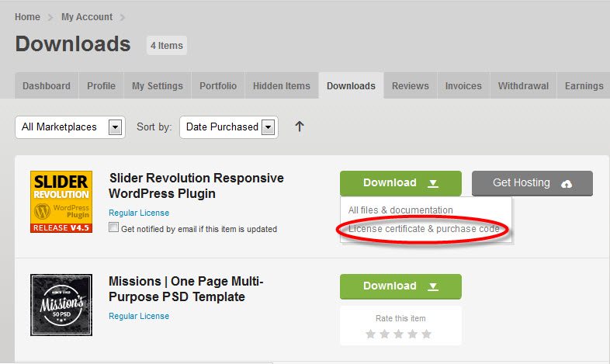Expand the All Marketplaces dropdown
Image resolution: width=610 pixels, height=364 pixels.
click(x=70, y=127)
